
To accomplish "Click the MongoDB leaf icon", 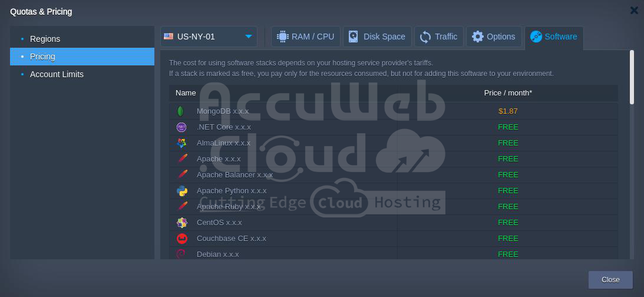I will [181, 111].
